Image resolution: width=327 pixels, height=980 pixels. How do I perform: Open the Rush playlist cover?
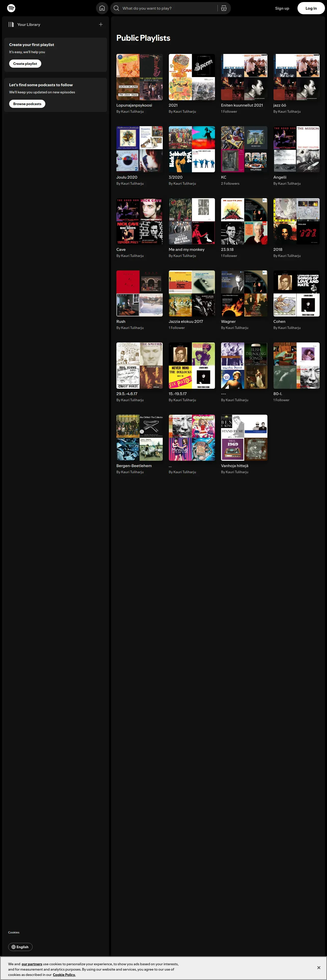pyautogui.click(x=139, y=293)
